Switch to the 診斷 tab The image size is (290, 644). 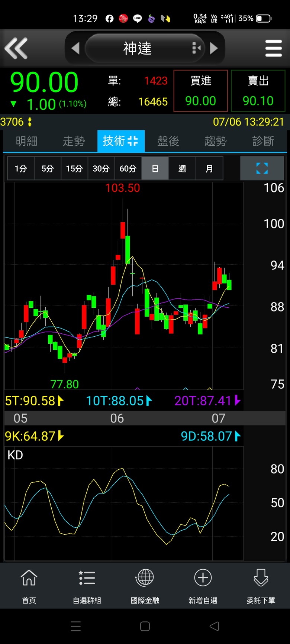(263, 141)
